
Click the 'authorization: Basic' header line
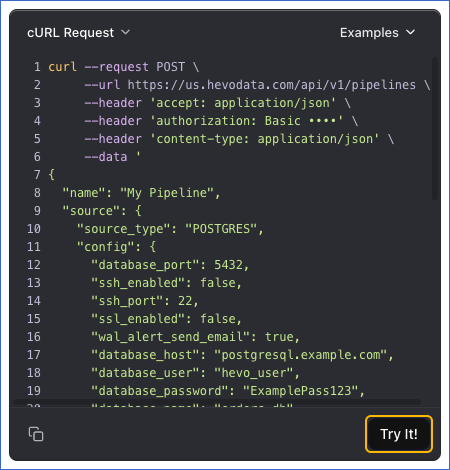coord(221,121)
